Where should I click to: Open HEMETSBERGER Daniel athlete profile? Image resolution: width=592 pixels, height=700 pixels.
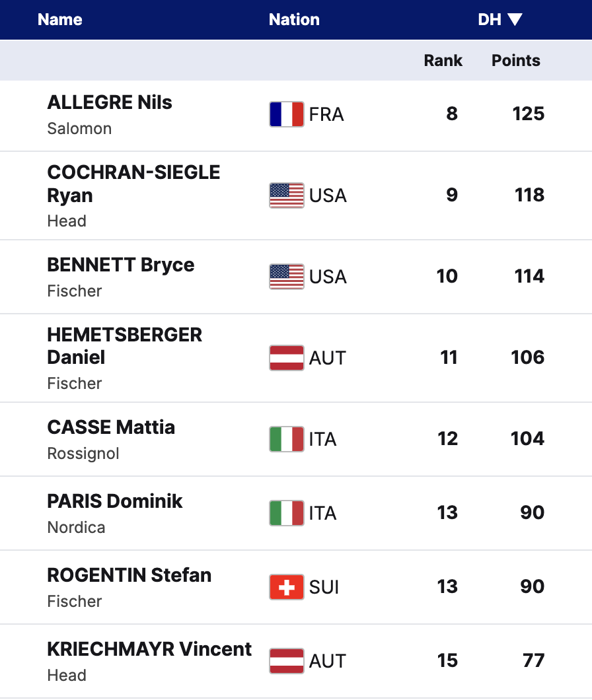[x=124, y=345]
